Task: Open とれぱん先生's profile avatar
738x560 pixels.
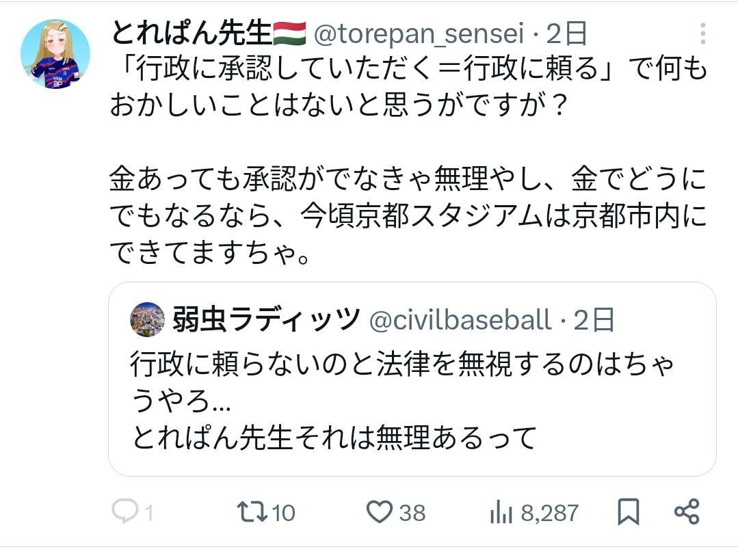Action: coord(55,54)
